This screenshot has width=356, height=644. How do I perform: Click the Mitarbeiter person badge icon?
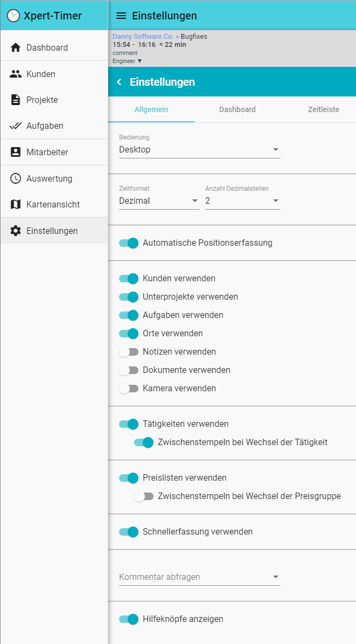(x=16, y=152)
